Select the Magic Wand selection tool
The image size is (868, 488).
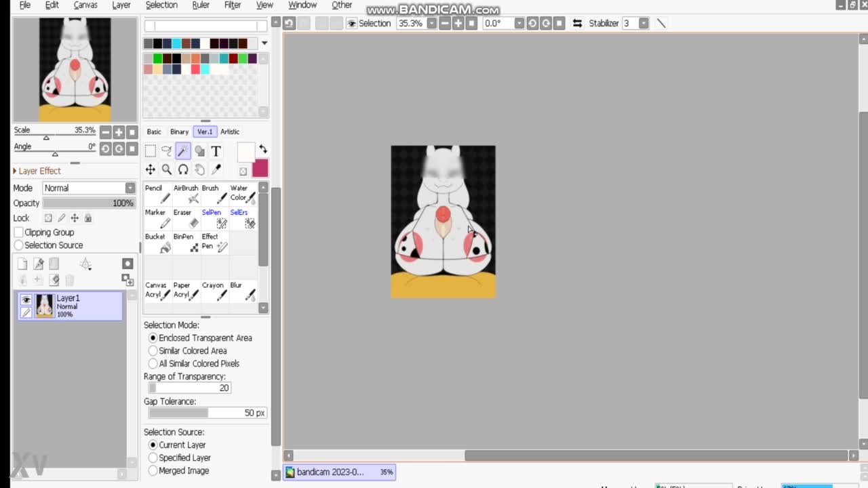[183, 151]
